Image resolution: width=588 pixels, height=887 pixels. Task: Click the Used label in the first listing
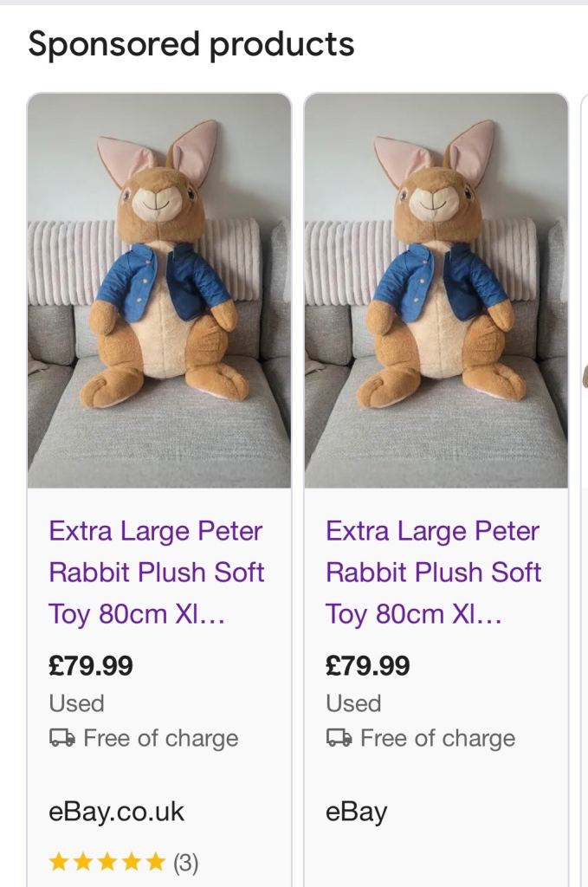click(x=76, y=703)
